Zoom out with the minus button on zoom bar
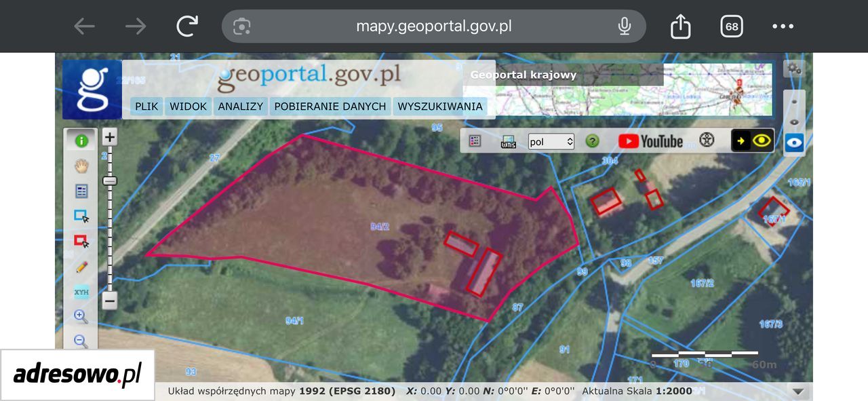Image resolution: width=868 pixels, height=401 pixels. 110,301
